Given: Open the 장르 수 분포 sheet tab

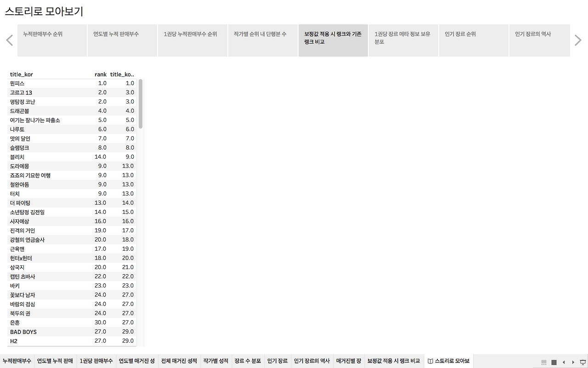Looking at the screenshot, I should pos(248,361).
